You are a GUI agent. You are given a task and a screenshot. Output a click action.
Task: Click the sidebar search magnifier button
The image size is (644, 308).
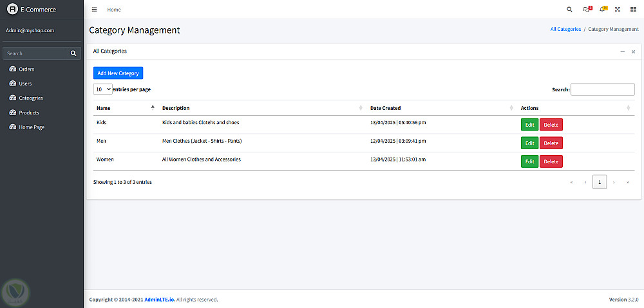point(73,53)
